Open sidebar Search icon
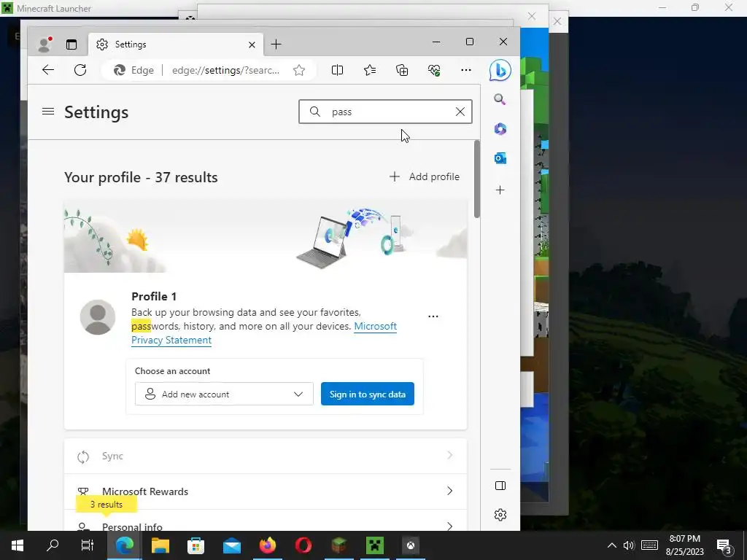This screenshot has width=747, height=560. point(500,99)
